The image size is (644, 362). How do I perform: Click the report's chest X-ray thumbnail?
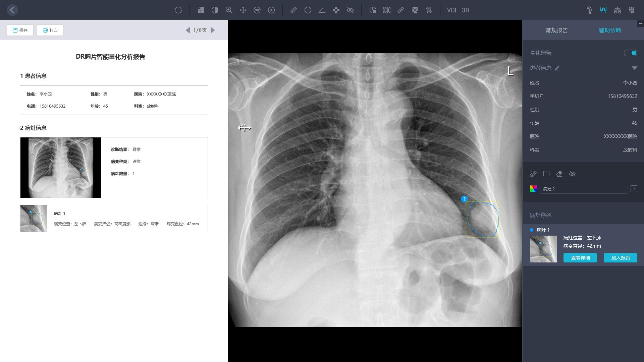(x=61, y=168)
